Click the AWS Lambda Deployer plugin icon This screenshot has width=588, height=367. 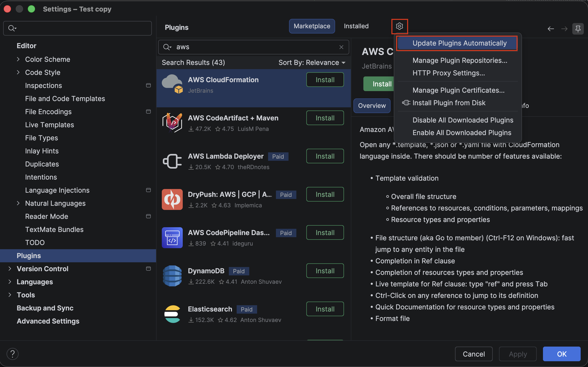tap(172, 161)
